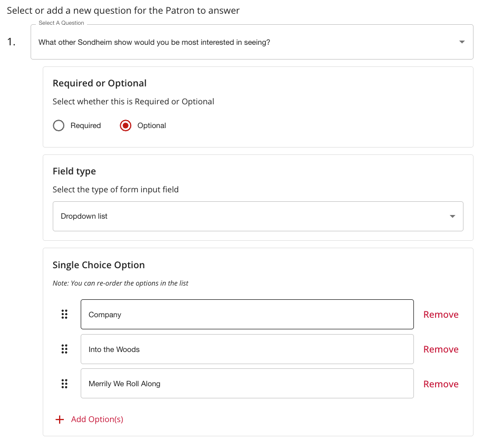Click drag handle icon beside Company option
Image resolution: width=483 pixels, height=440 pixels.
pyautogui.click(x=64, y=314)
